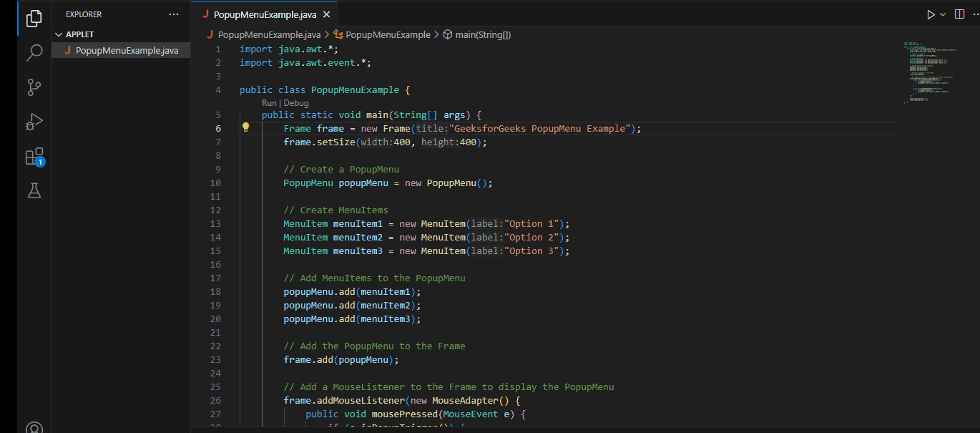The width and height of the screenshot is (980, 433).
Task: Click "import java.awt.*;" on line 1
Action: point(289,49)
